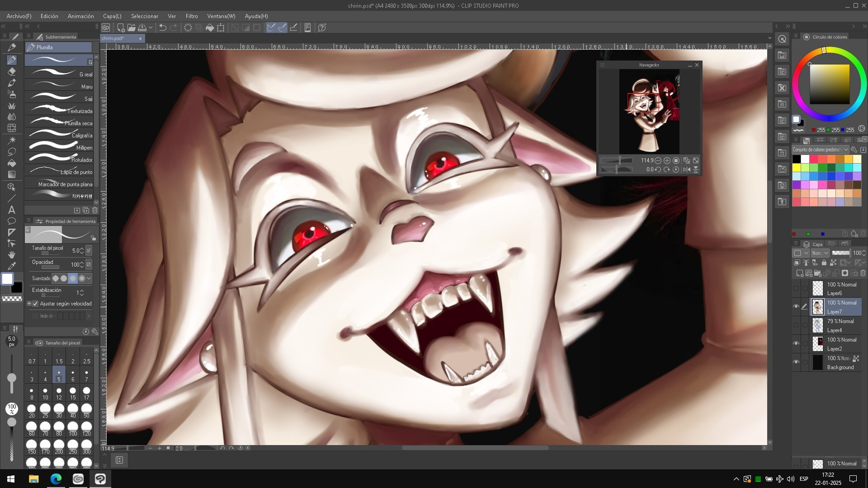Toggle clip to layer below
868x488 pixels.
coord(797,263)
